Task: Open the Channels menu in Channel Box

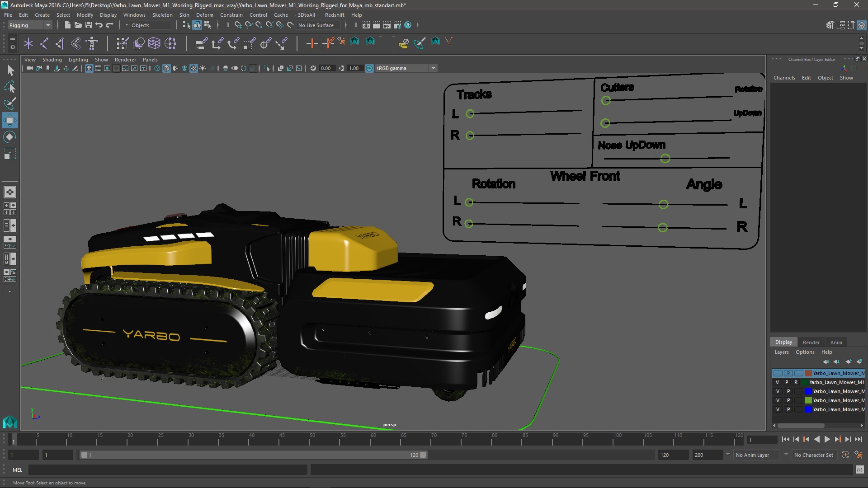Action: (784, 78)
